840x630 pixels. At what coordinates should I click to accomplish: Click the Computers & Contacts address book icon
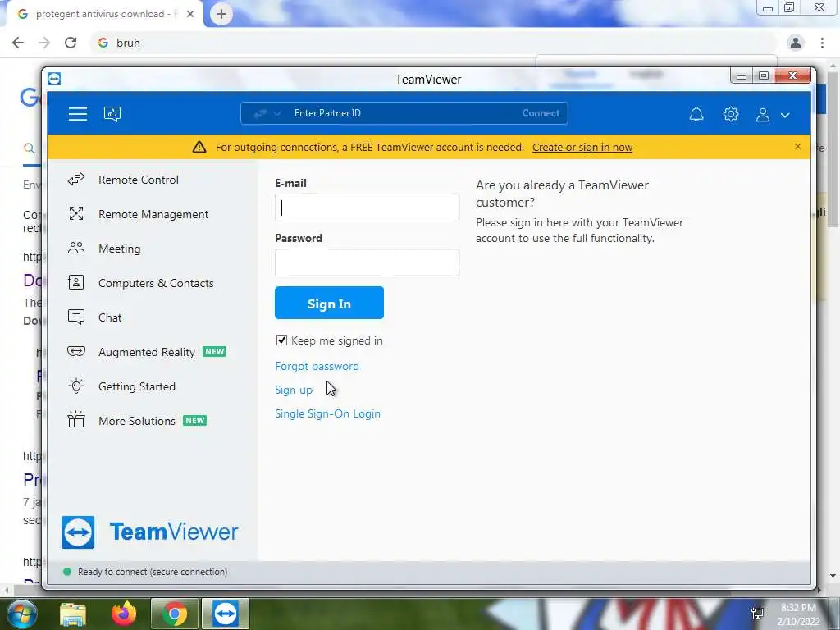75,282
